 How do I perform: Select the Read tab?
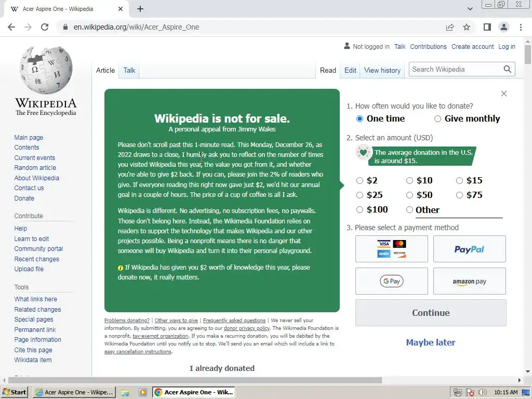click(x=328, y=70)
